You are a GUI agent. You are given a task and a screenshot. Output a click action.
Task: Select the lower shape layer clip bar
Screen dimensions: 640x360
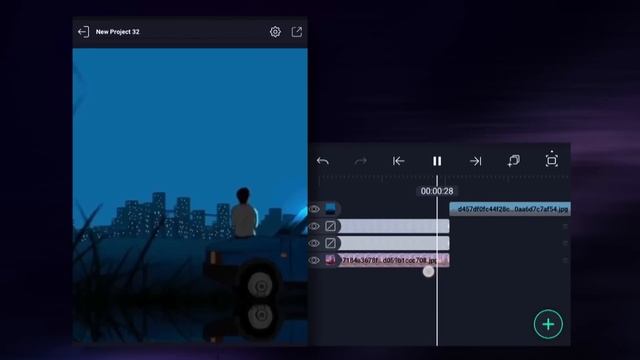tap(393, 243)
